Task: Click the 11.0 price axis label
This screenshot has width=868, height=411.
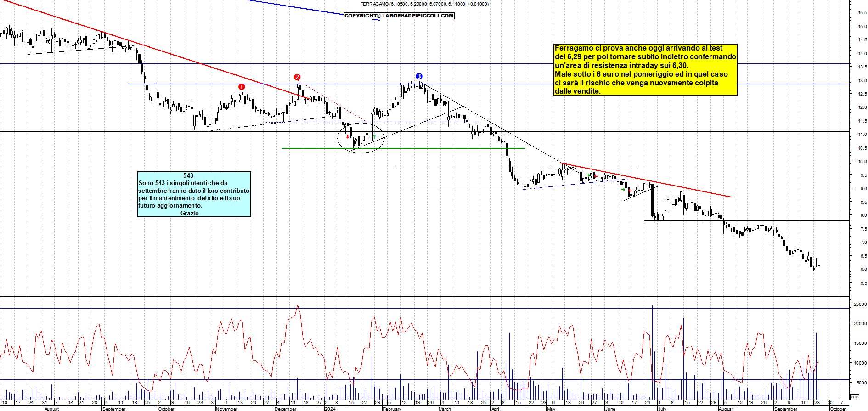Action: pos(862,135)
